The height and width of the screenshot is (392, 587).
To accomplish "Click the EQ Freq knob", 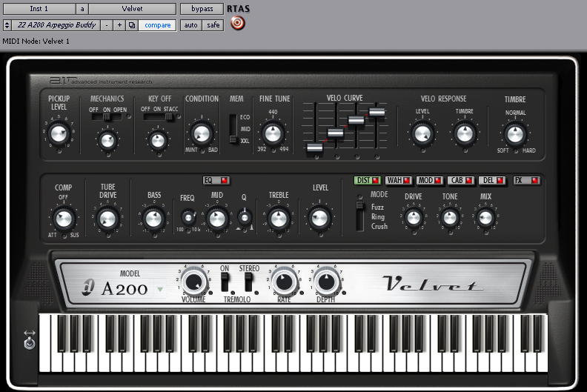I will 188,217.
